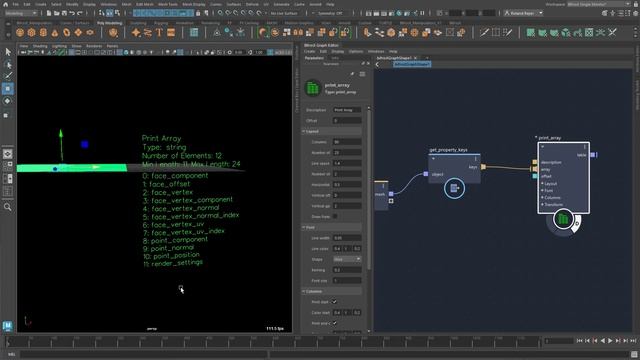
Task: Create a polygon plane from the shelf
Action: coord(78,33)
